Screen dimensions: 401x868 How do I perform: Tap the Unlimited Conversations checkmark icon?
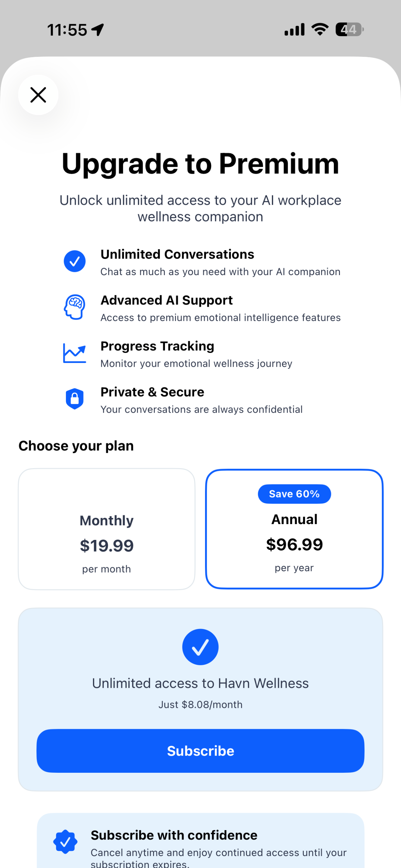click(75, 261)
